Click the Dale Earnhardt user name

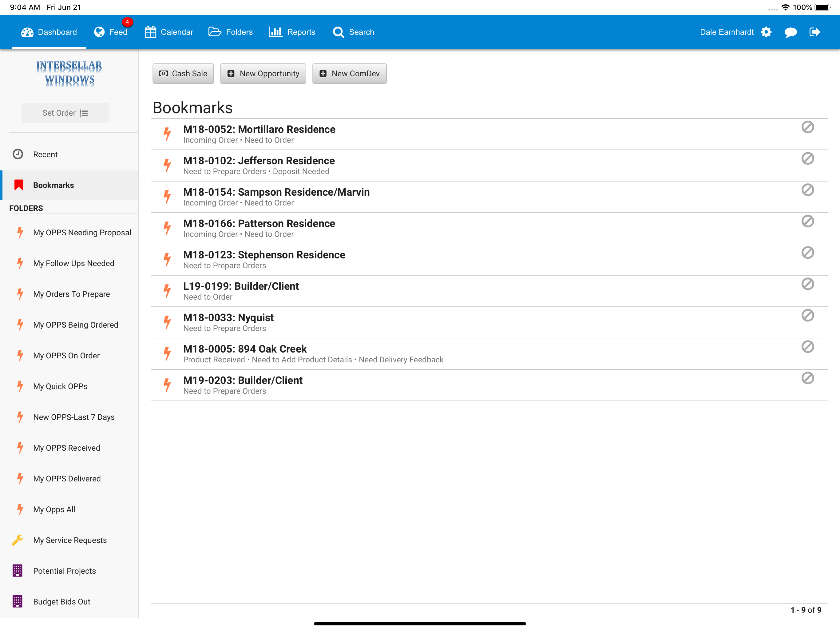pos(727,32)
